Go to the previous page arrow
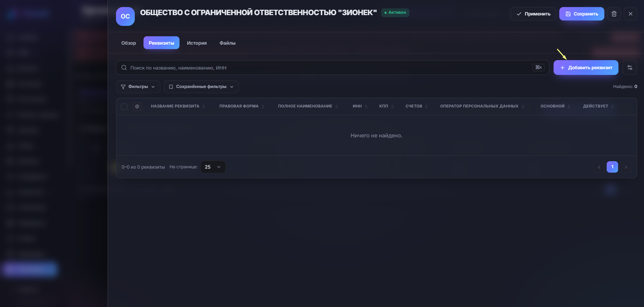644x307 pixels. pos(599,167)
